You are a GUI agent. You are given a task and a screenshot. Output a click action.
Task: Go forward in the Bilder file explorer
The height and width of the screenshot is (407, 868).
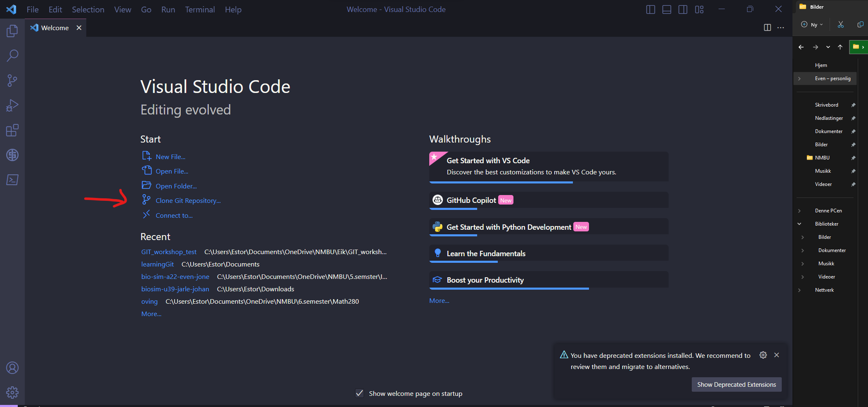(816, 47)
